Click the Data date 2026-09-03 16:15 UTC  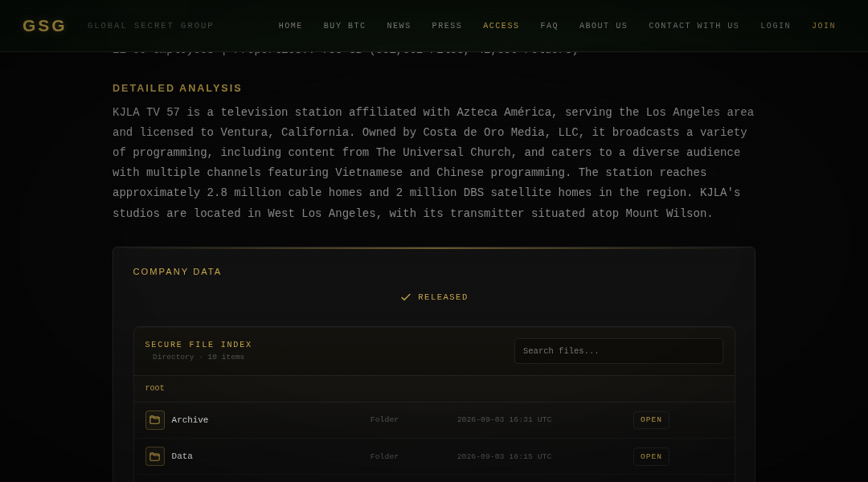[x=504, y=456]
